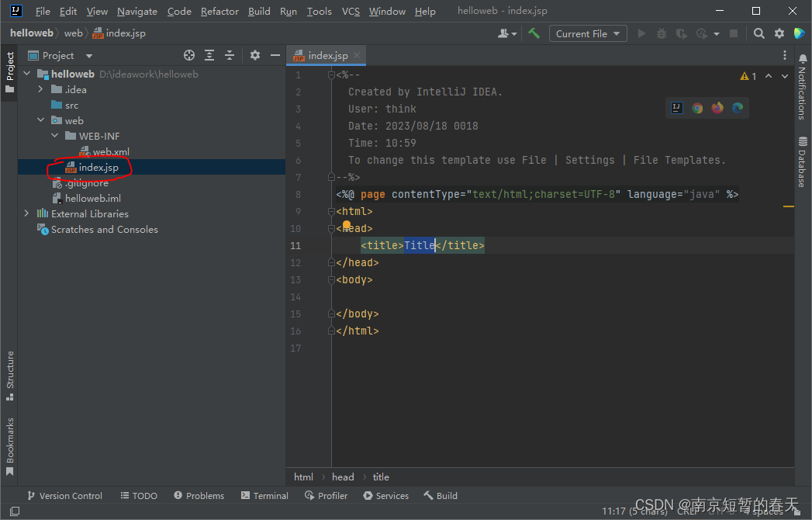Toggle the Notifications side panel
Screen dimensions: 812x520
coord(802,87)
